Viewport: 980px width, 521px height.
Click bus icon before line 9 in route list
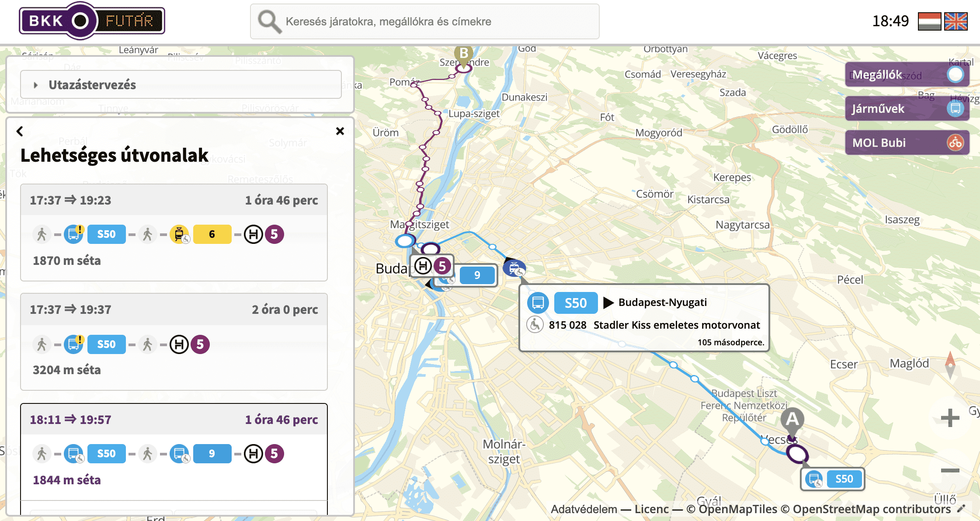coord(179,454)
